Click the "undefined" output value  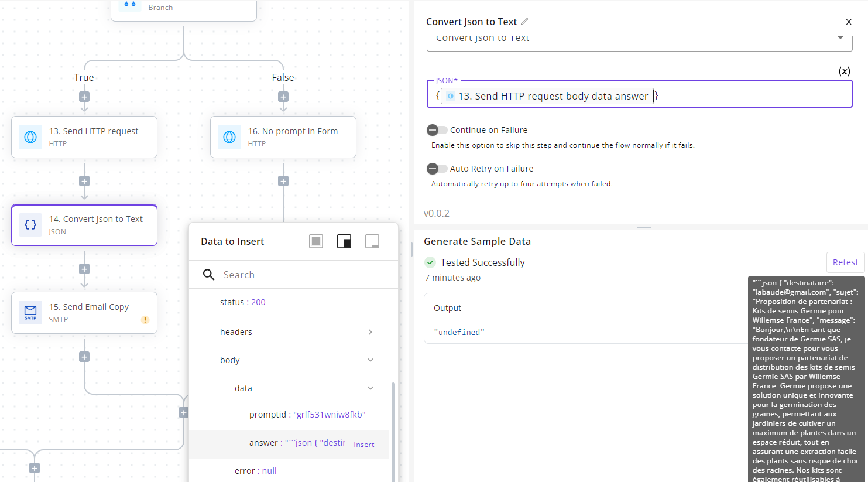pos(459,332)
